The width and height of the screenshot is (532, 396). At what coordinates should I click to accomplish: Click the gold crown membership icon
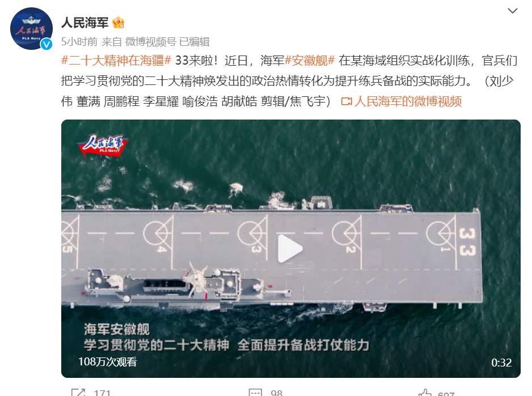pos(119,23)
